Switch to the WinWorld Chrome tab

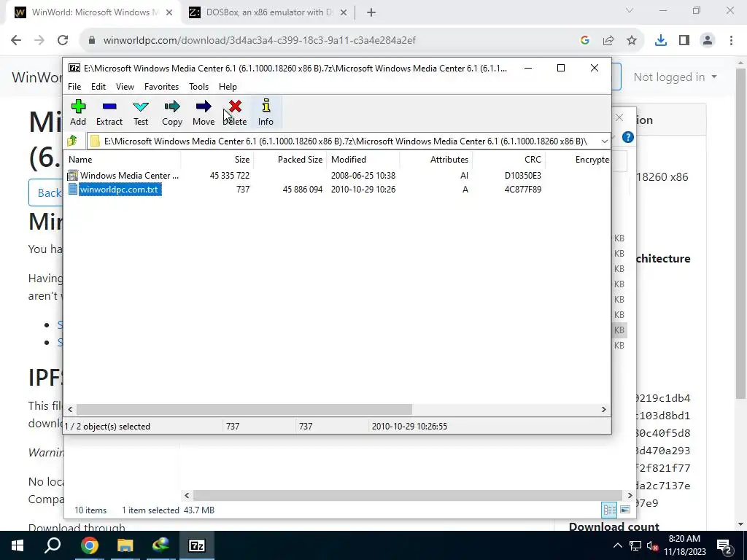tap(93, 12)
